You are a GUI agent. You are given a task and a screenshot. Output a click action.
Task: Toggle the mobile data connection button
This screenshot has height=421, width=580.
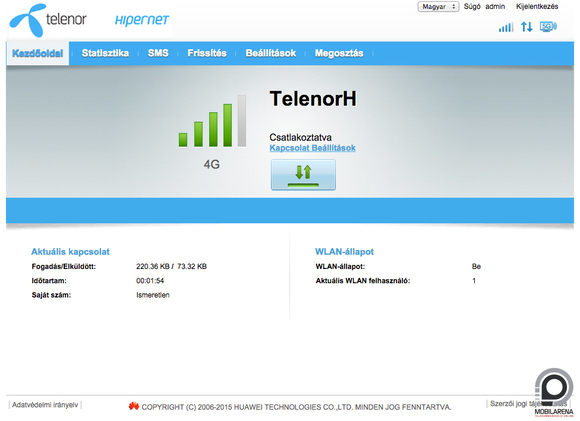pos(303,175)
